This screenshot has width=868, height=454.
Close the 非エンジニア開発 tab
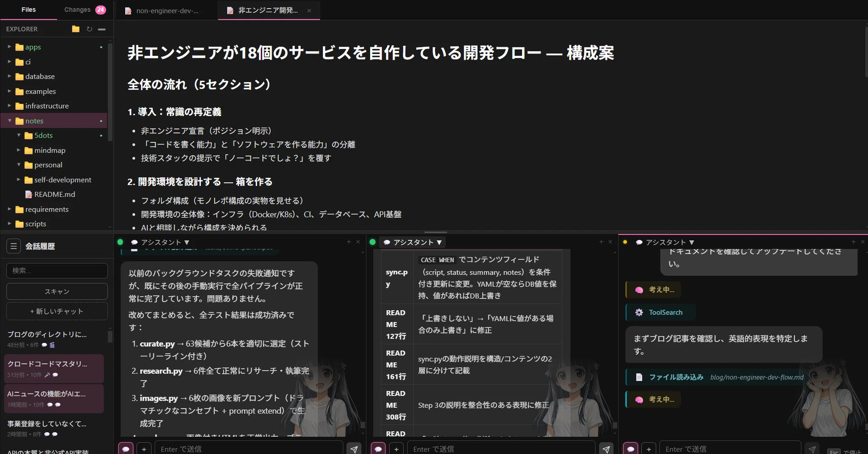pyautogui.click(x=309, y=10)
